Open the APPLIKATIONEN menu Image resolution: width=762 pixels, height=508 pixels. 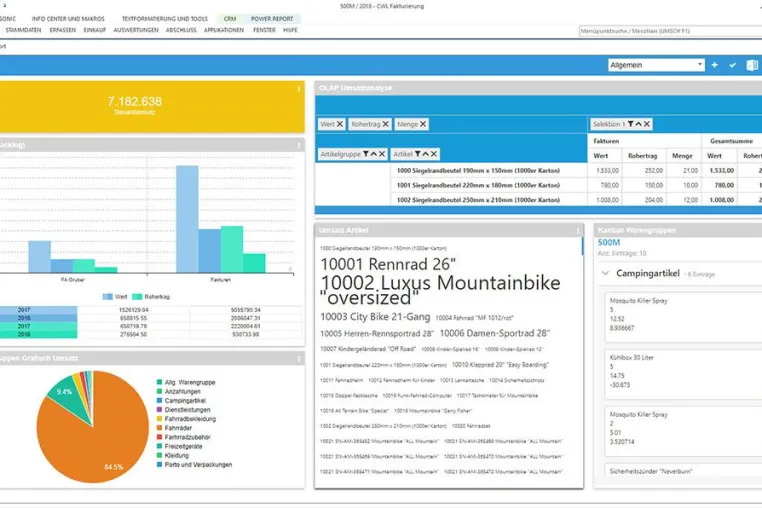pos(224,30)
